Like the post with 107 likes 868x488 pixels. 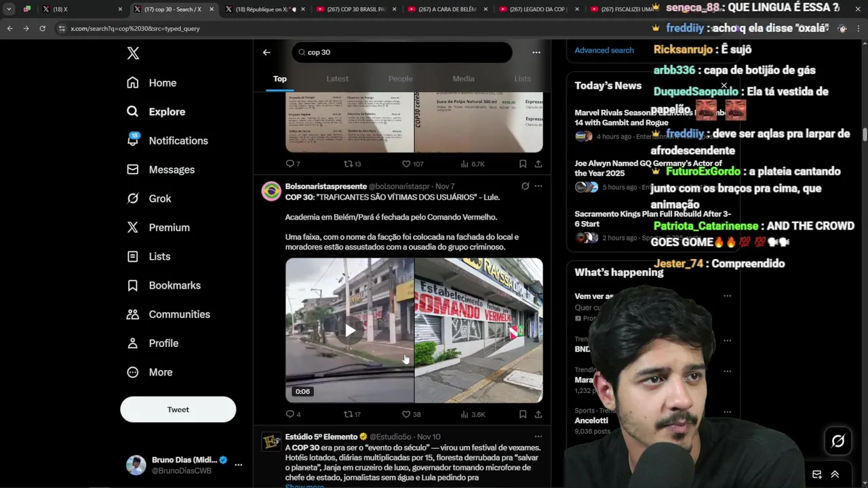(x=412, y=164)
